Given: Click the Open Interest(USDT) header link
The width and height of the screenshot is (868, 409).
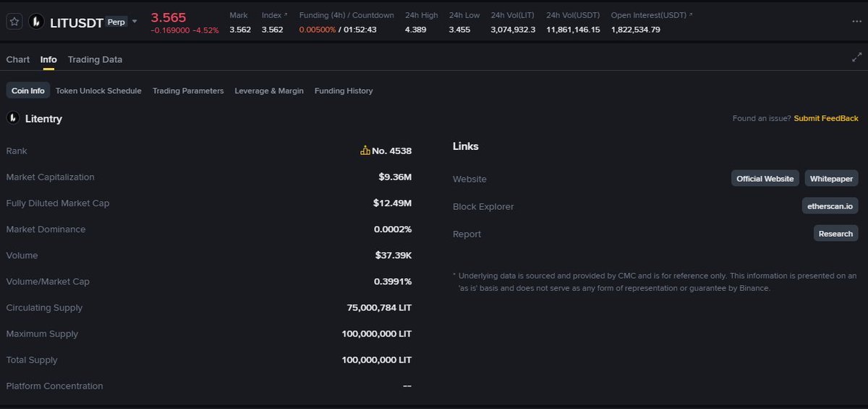Looking at the screenshot, I should click(x=652, y=15).
